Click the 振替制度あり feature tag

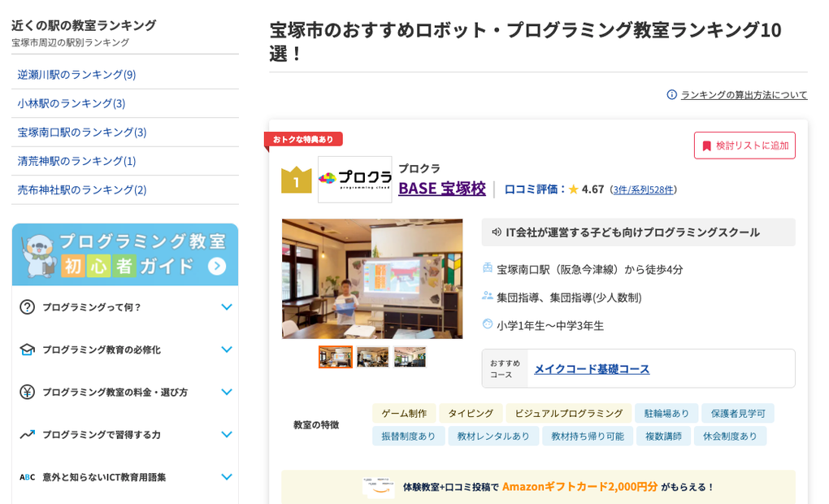pos(409,437)
